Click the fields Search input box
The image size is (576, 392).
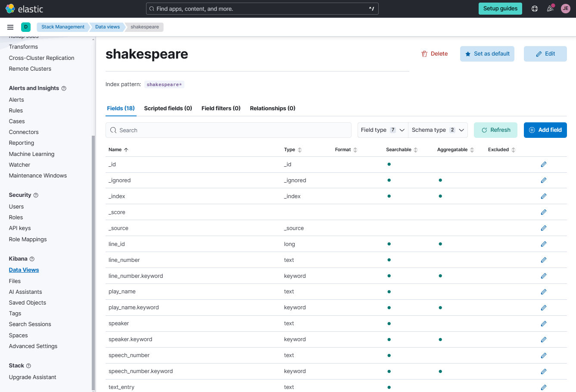tap(228, 130)
